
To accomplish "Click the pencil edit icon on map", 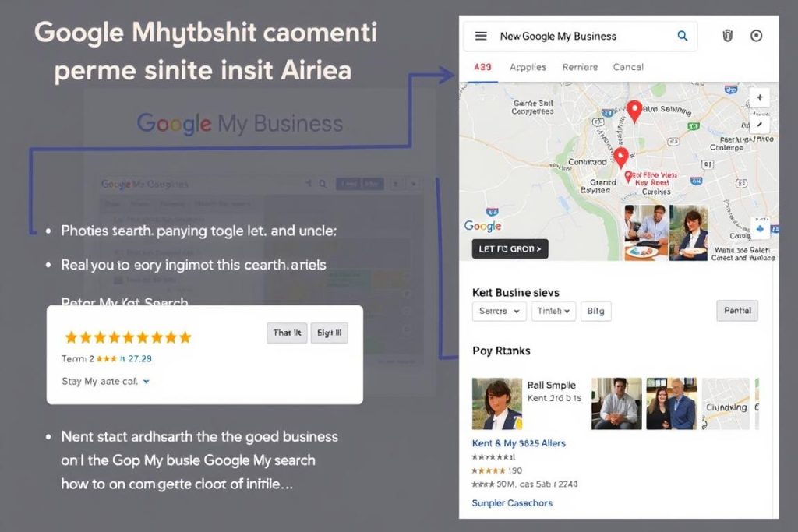I will [759, 124].
